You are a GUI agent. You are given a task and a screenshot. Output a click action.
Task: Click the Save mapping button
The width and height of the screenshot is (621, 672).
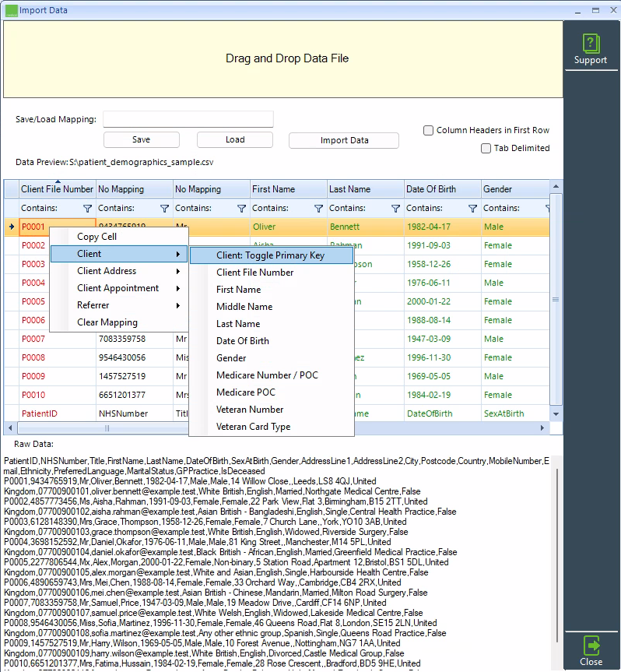pos(142,139)
